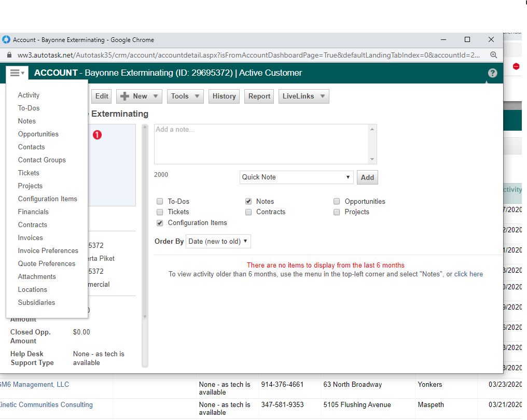Click the Autotask favicon in title bar

tap(6, 39)
